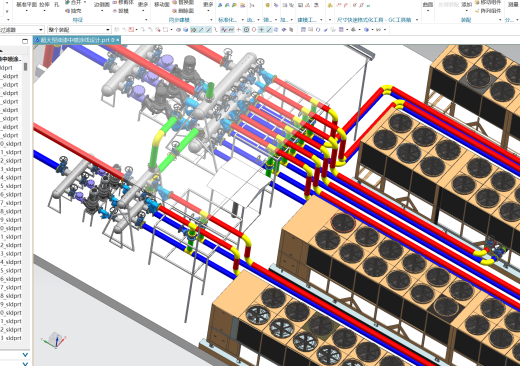
Task: Toggle the midpoint snap option
Action: [x=209, y=30]
